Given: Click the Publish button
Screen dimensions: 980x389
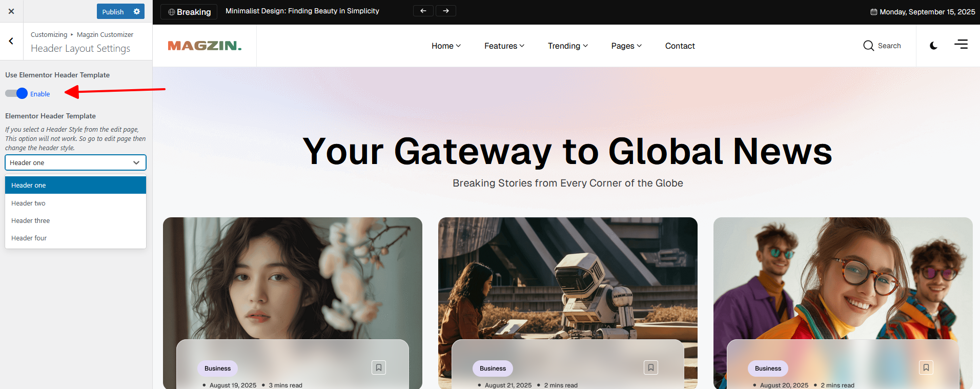Looking at the screenshot, I should point(113,11).
